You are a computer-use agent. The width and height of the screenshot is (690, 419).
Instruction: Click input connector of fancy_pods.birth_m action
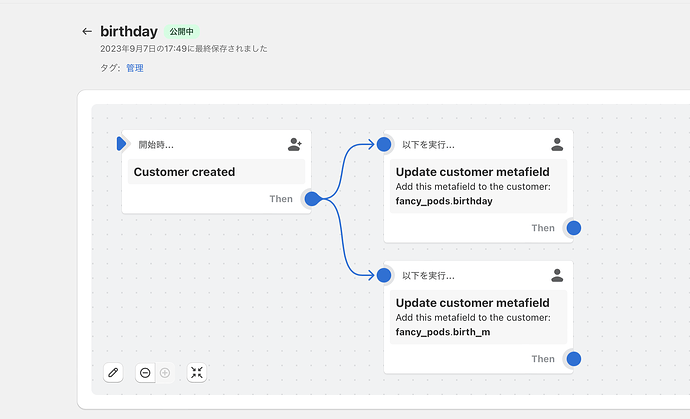[x=384, y=275]
